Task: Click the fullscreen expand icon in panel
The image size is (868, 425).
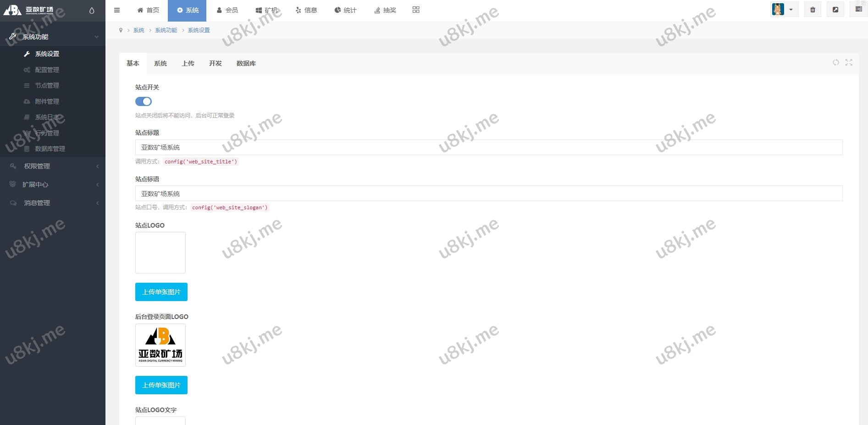Action: click(x=849, y=62)
